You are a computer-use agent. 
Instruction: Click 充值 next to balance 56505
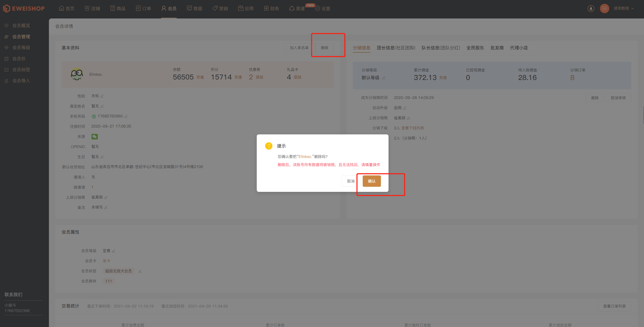point(200,77)
